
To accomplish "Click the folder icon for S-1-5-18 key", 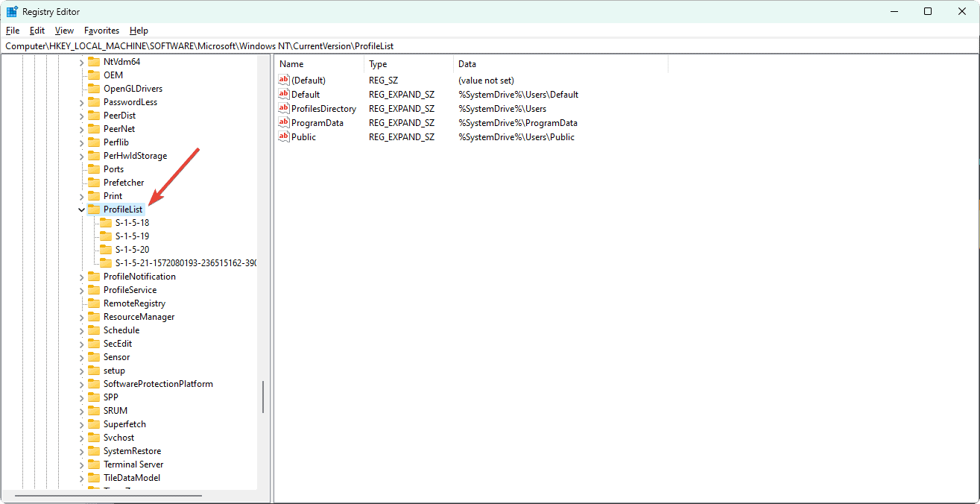I will (x=106, y=223).
